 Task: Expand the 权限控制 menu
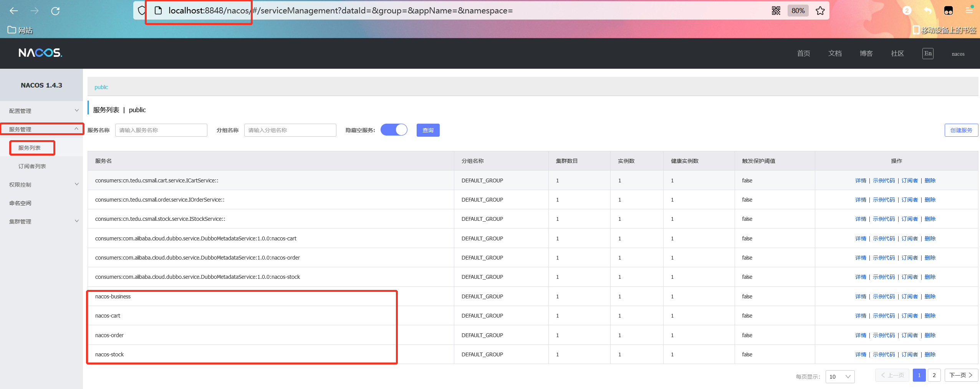click(41, 184)
